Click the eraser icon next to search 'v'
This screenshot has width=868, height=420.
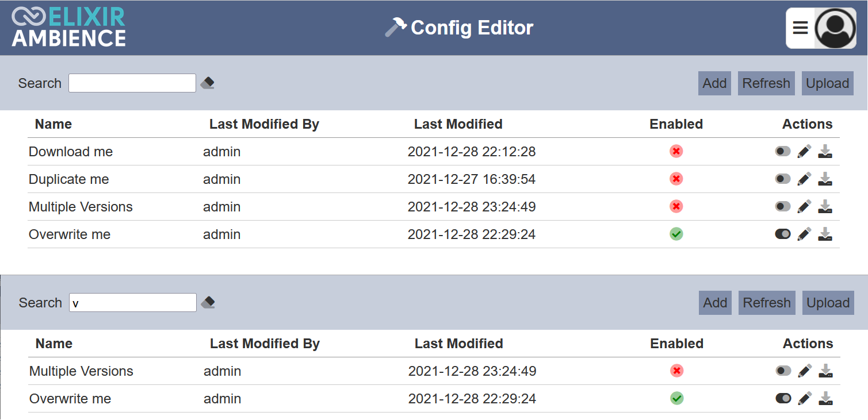point(208,303)
